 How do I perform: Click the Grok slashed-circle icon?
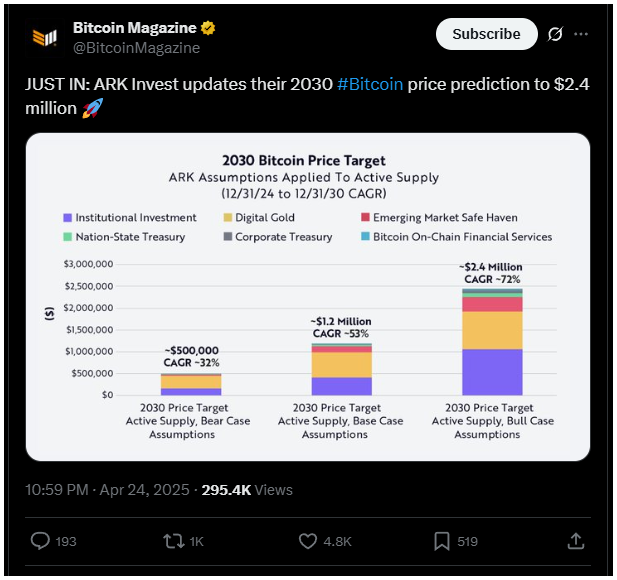(555, 34)
